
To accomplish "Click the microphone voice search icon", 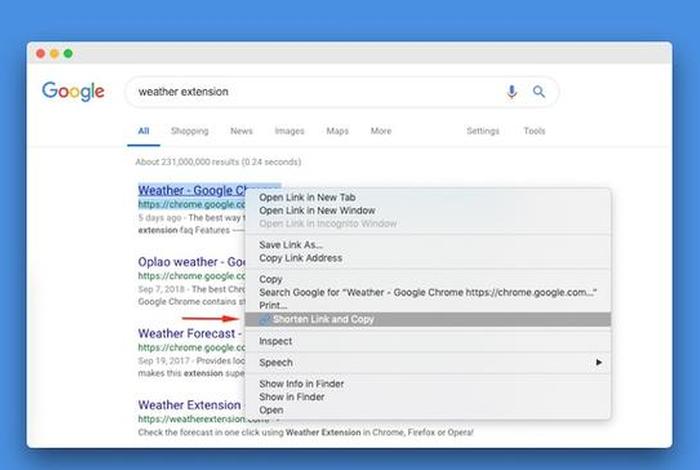I will [x=512, y=92].
